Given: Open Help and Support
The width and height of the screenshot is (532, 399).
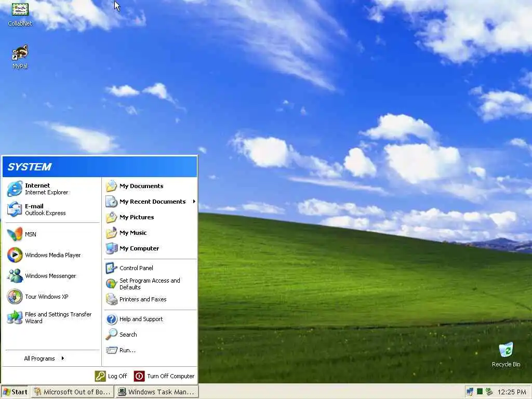Looking at the screenshot, I should [150, 319].
